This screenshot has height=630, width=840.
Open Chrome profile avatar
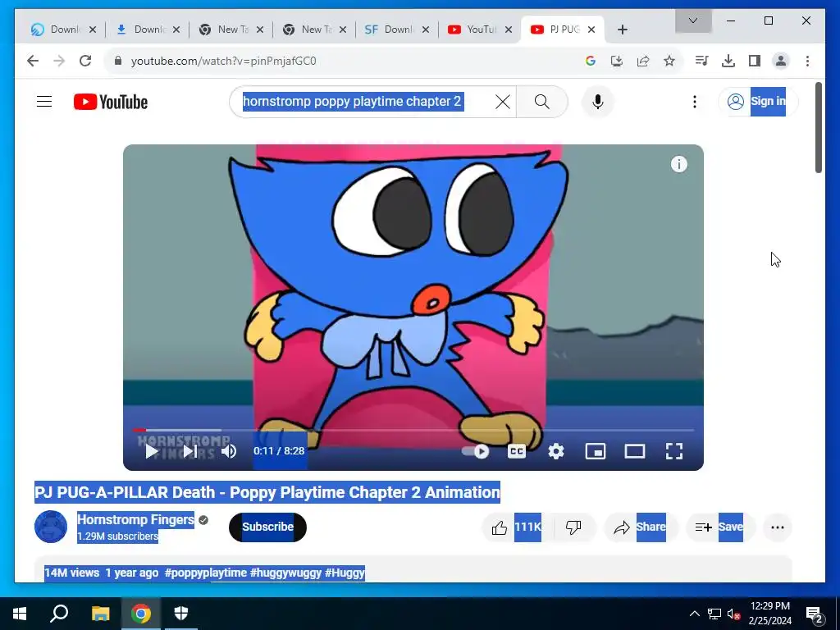781,61
